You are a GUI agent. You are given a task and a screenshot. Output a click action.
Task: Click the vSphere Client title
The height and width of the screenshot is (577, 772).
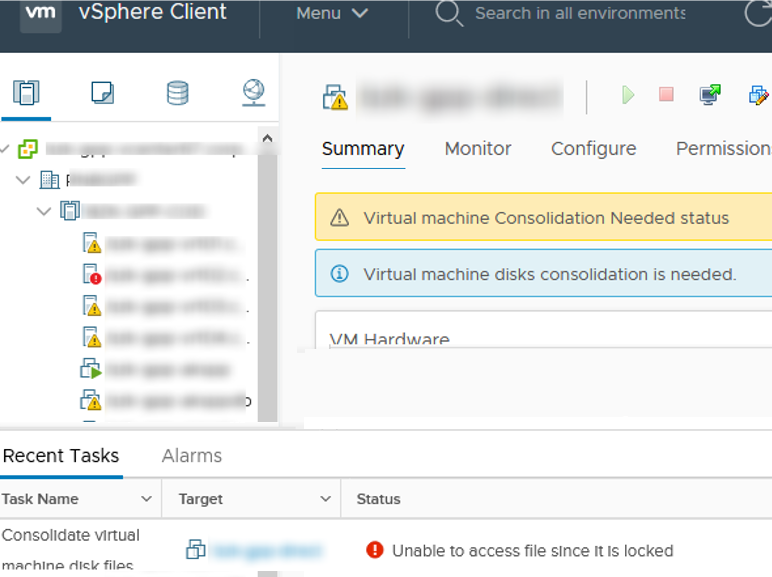[x=152, y=12]
